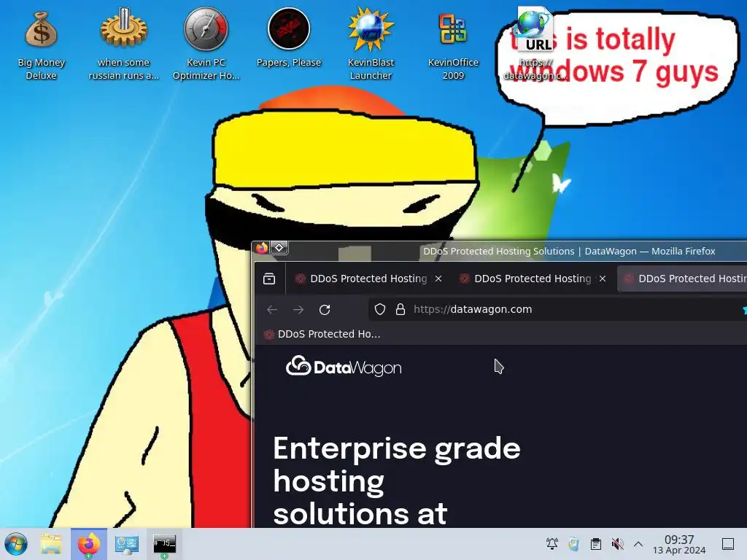Reload the datawagon.com page
747x560 pixels.
(325, 309)
